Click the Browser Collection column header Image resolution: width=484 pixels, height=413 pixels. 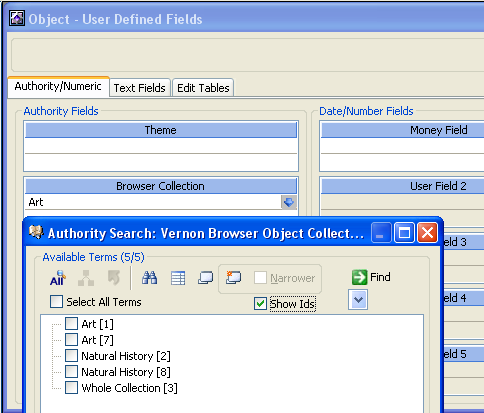(x=161, y=186)
